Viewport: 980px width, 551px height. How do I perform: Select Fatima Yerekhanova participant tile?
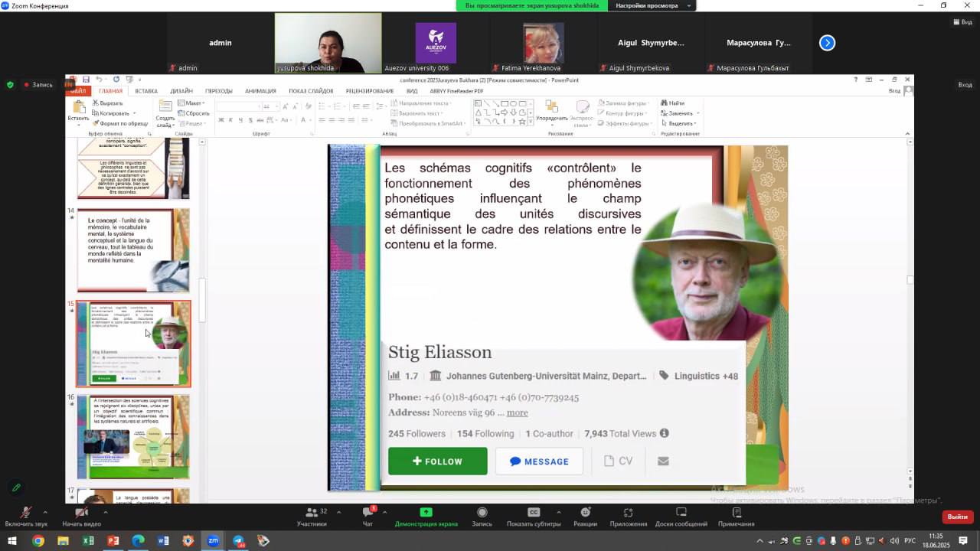(544, 43)
